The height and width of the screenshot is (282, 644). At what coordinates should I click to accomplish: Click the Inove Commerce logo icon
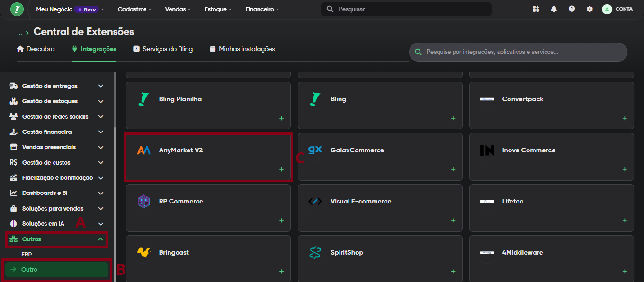487,150
